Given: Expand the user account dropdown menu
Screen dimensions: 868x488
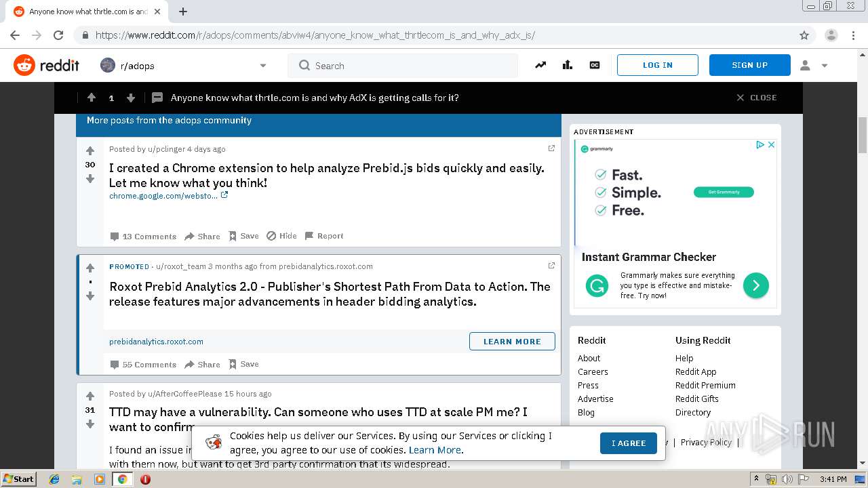Looking at the screenshot, I should pos(814,66).
